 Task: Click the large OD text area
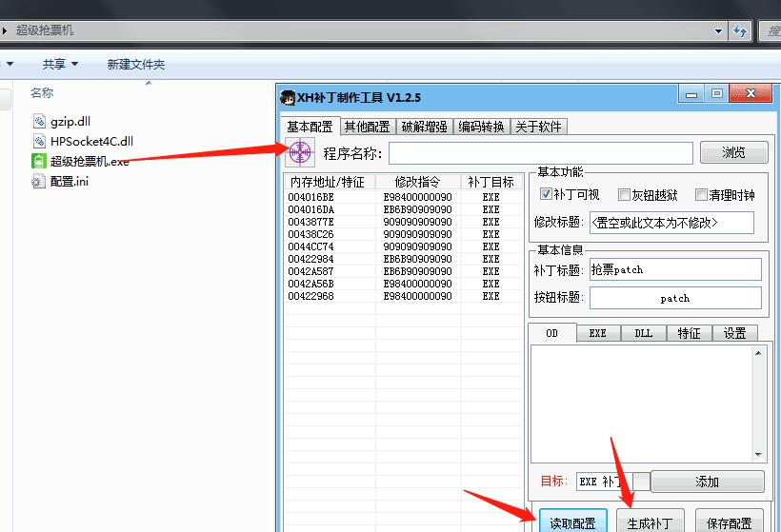(641, 404)
